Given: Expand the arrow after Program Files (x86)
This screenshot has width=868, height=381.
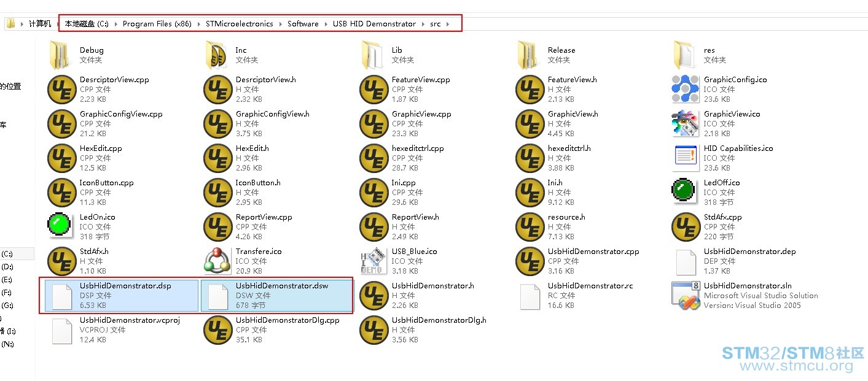Looking at the screenshot, I should point(198,24).
